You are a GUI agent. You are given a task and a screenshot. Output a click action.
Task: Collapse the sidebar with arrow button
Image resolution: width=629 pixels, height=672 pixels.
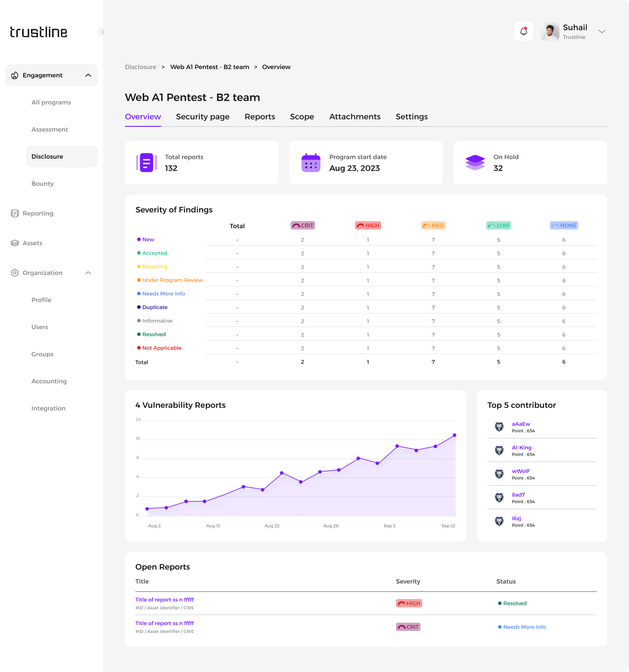click(102, 32)
